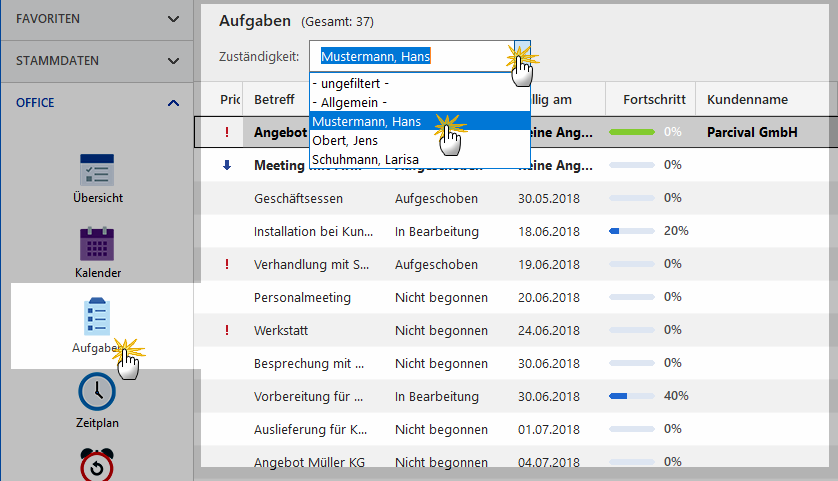
Task: Open the Zeitplan clock icon
Action: click(x=97, y=392)
